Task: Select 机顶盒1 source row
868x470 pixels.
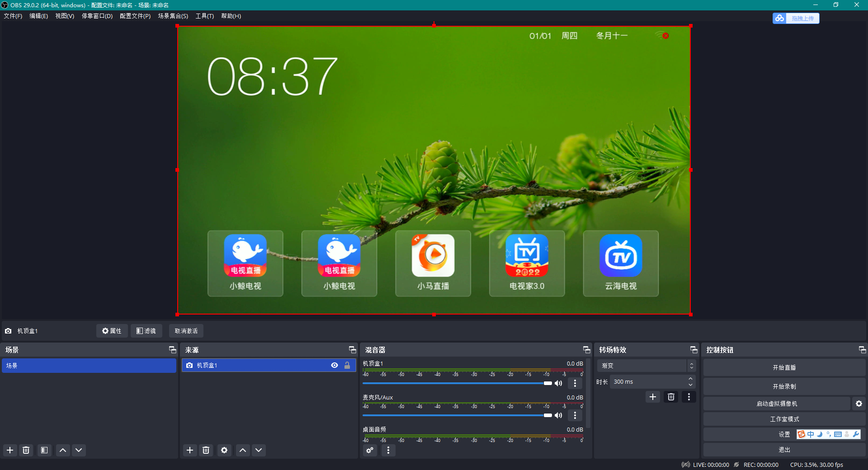Action: click(269, 365)
